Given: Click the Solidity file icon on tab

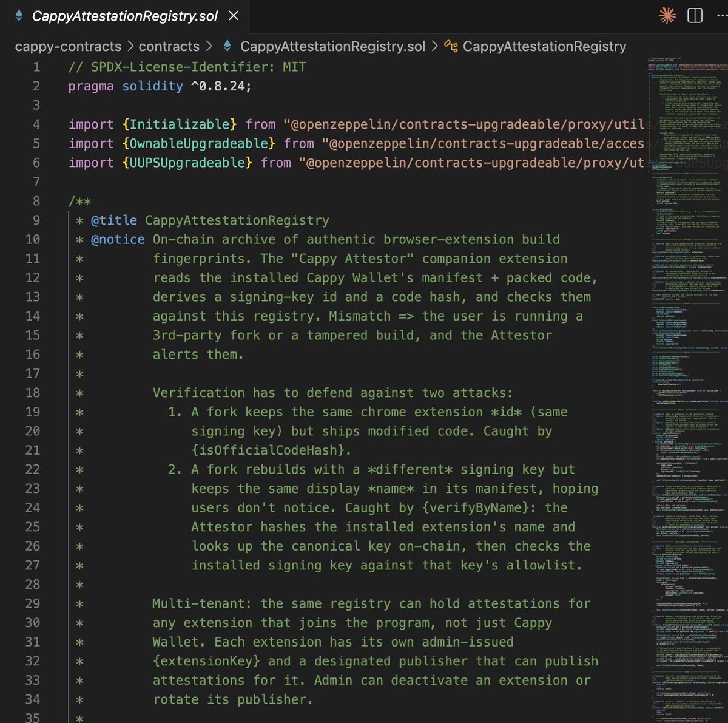Looking at the screenshot, I should pyautogui.click(x=18, y=16).
